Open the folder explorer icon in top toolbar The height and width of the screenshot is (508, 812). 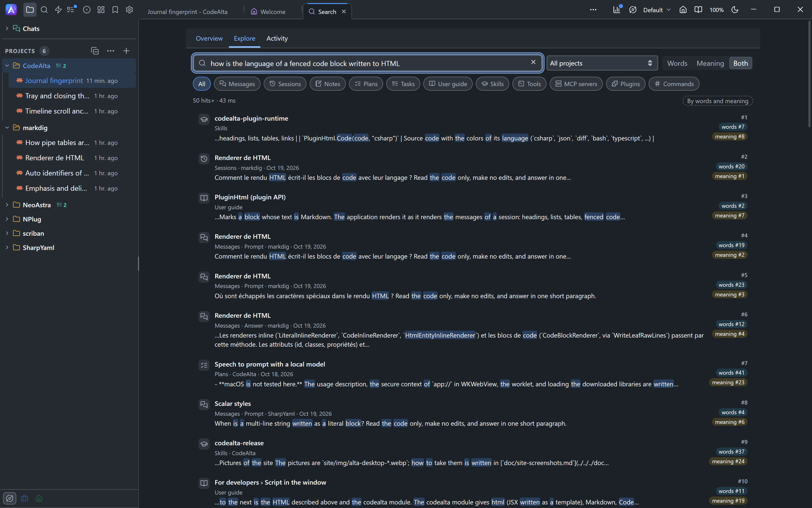click(x=30, y=10)
